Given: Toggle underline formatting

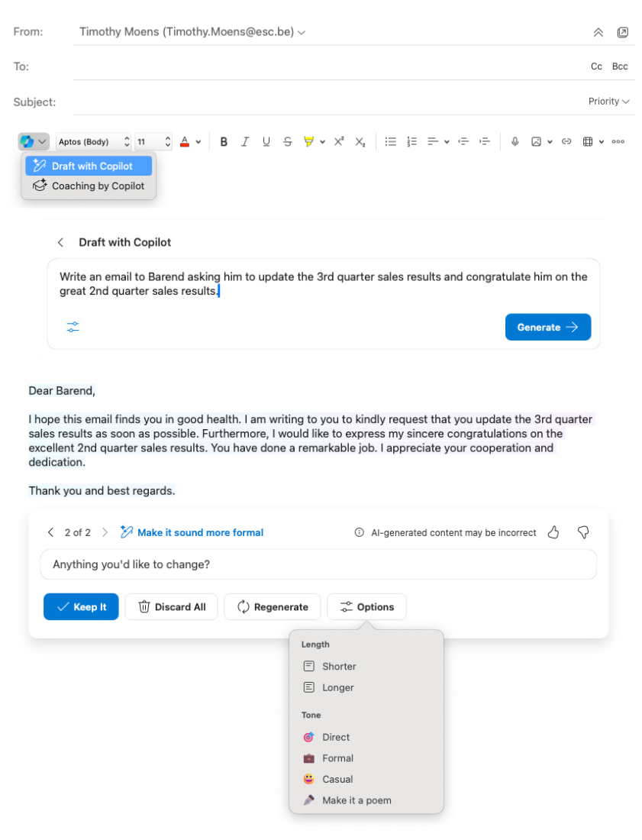Looking at the screenshot, I should click(x=266, y=141).
